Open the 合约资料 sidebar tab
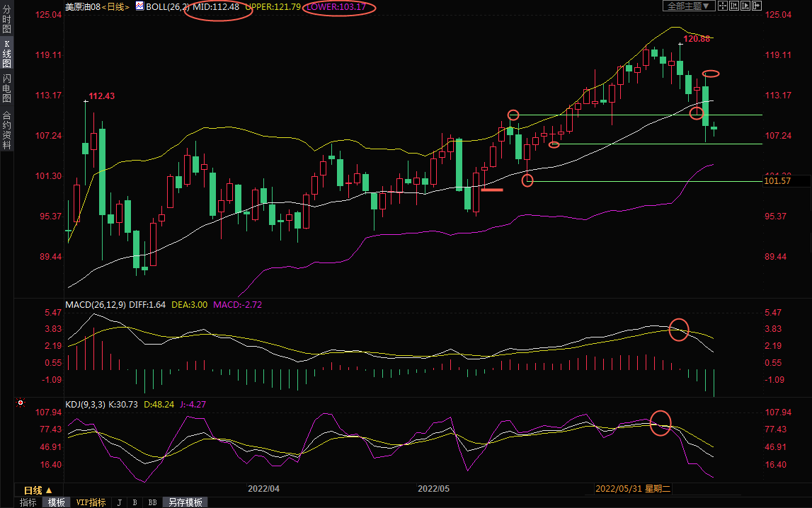Viewport: 812px width, 508px height. pyautogui.click(x=6, y=129)
